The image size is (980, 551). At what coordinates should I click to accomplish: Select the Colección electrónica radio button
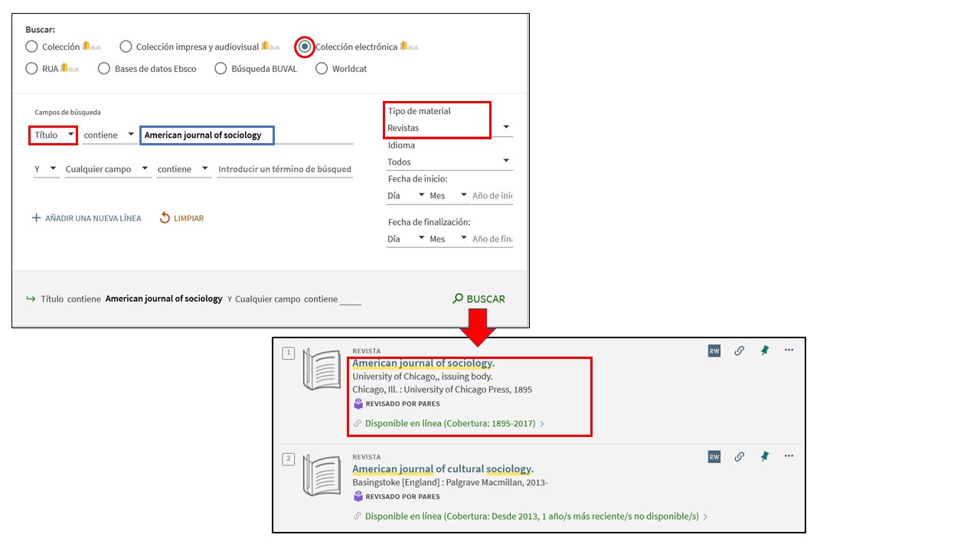pyautogui.click(x=305, y=47)
